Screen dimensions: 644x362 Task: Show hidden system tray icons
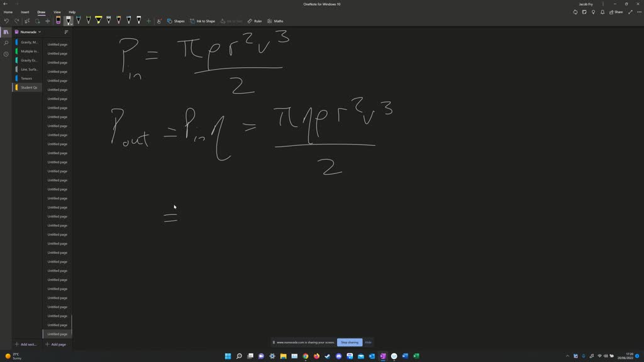coord(568,356)
